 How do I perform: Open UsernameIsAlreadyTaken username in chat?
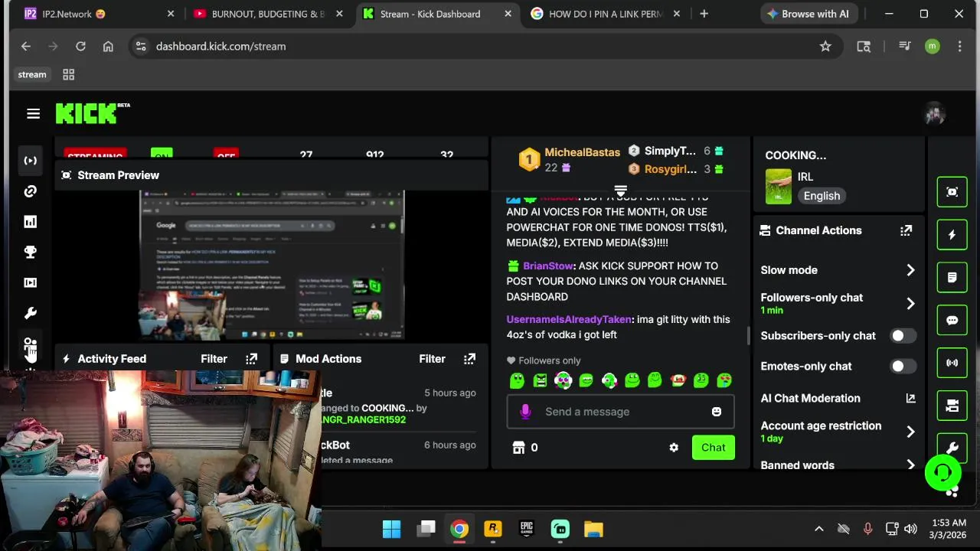[569, 319]
